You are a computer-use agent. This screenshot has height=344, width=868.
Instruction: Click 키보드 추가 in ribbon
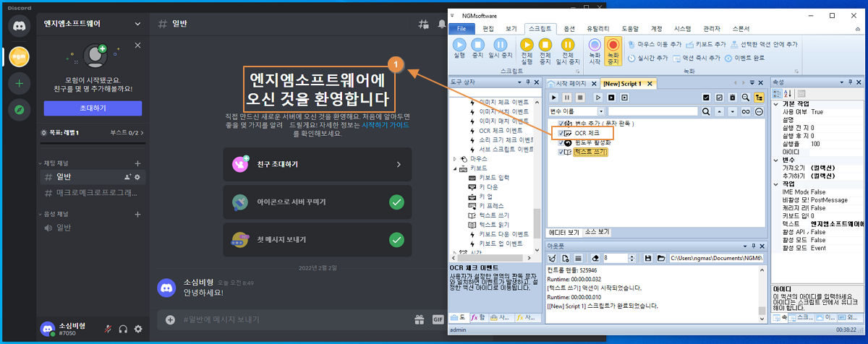(705, 44)
